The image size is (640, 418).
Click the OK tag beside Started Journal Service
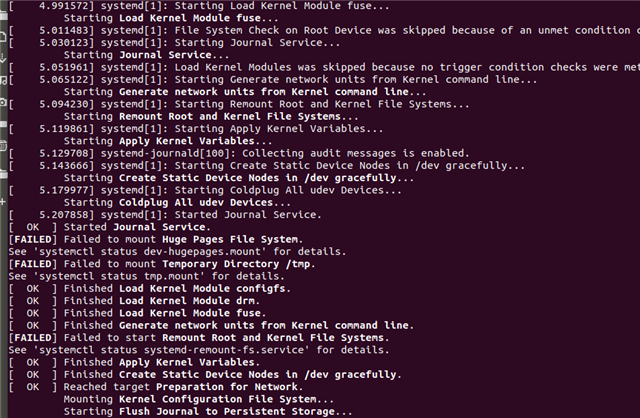coord(33,227)
